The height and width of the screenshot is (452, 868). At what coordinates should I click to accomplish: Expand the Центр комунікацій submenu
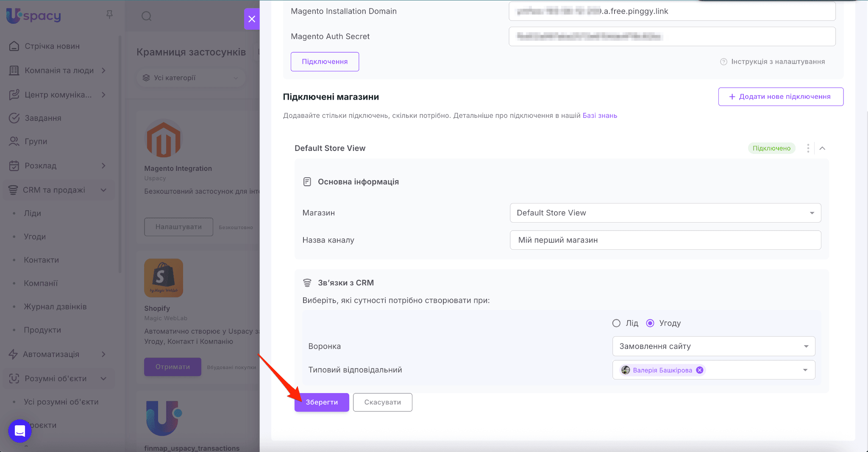click(104, 95)
